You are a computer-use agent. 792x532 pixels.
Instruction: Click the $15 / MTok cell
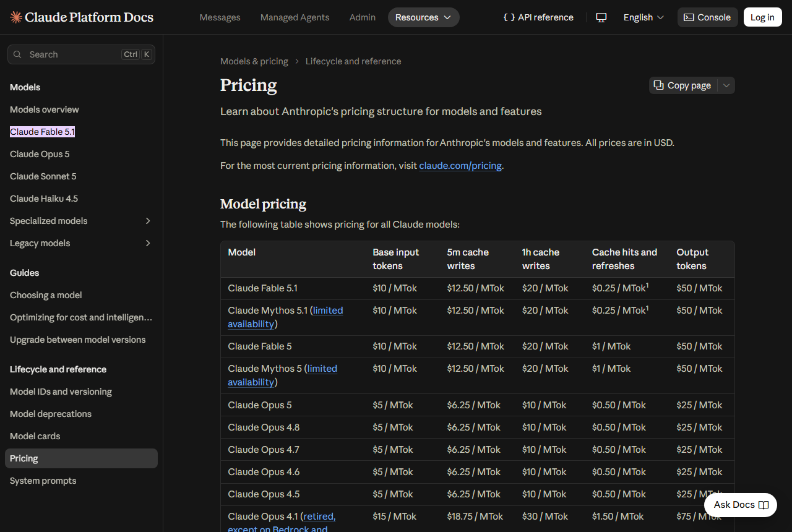394,517
